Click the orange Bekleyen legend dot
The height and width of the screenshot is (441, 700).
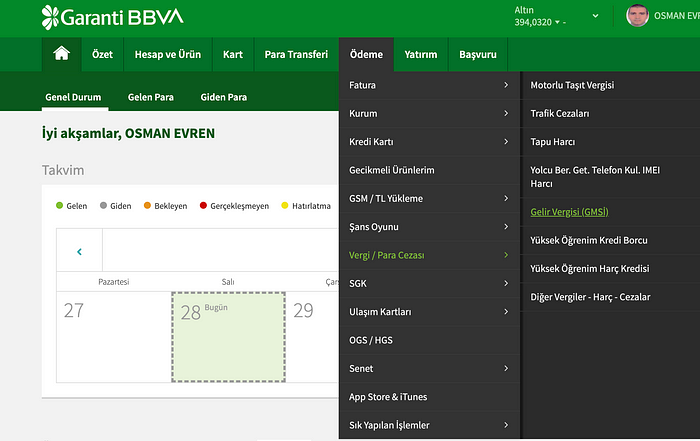(147, 205)
